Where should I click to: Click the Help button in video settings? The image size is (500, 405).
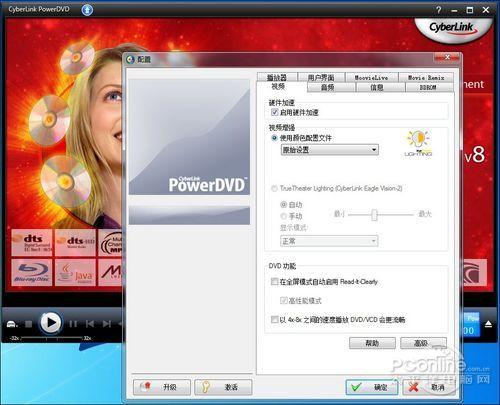point(372,343)
